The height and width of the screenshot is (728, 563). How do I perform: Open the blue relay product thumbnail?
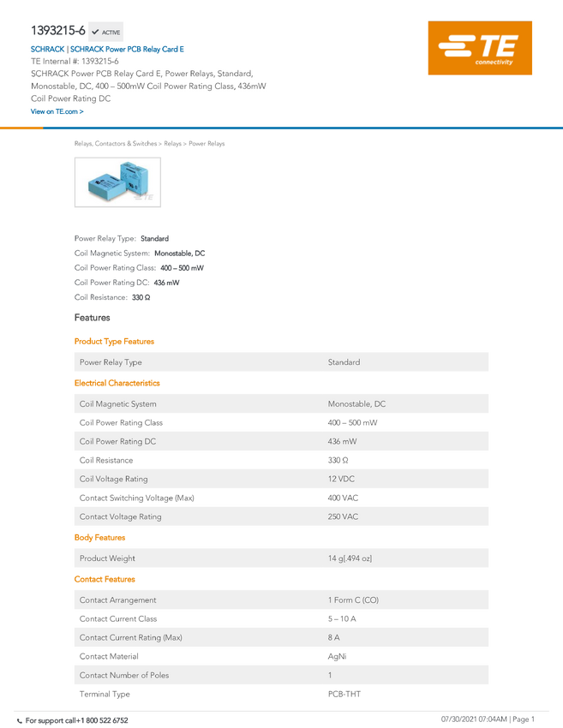[x=117, y=182]
